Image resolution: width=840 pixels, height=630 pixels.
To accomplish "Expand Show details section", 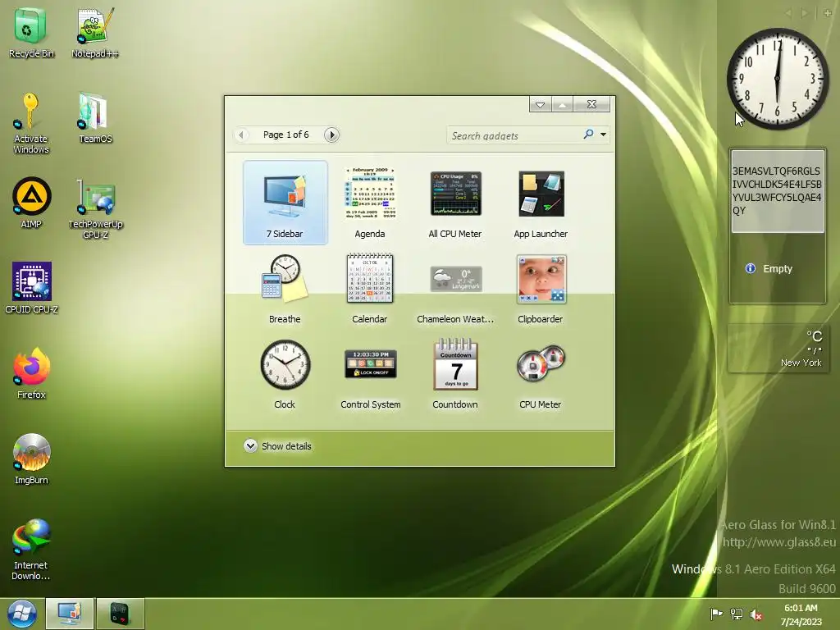I will coord(277,445).
